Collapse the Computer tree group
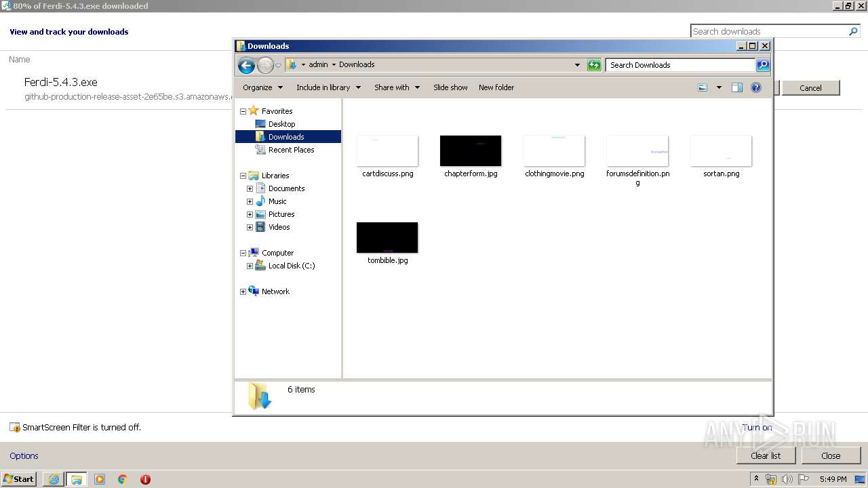Viewport: 868px width, 488px height. click(243, 253)
